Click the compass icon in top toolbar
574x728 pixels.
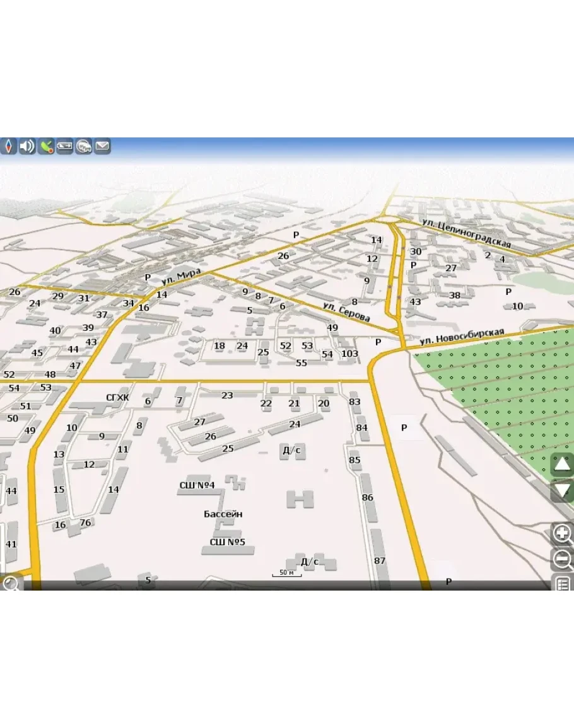pyautogui.click(x=8, y=147)
